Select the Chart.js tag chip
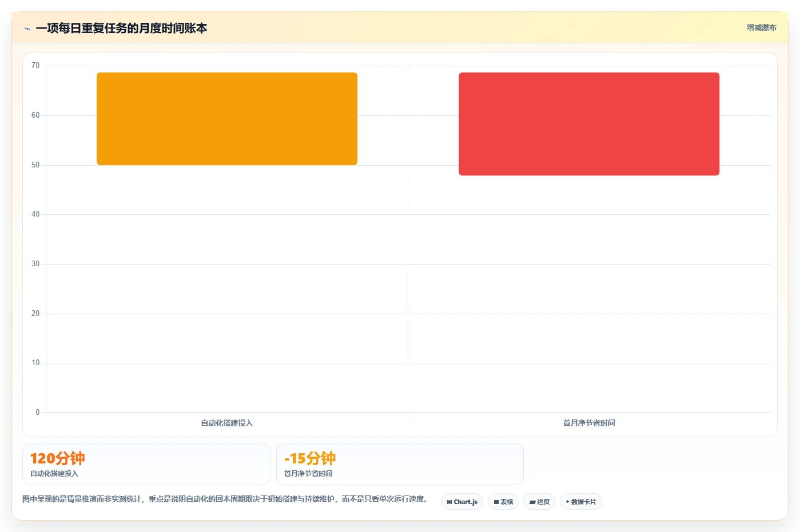The image size is (800, 532). 462,502
